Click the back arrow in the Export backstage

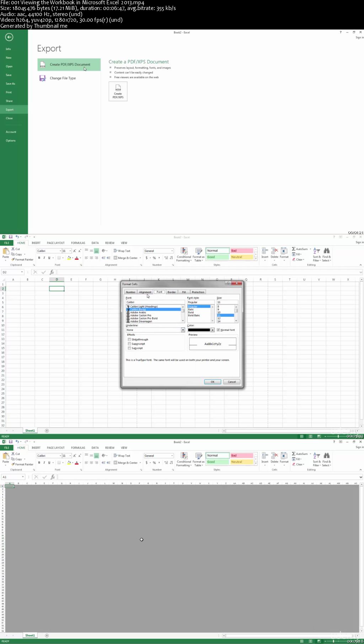pos(9,37)
